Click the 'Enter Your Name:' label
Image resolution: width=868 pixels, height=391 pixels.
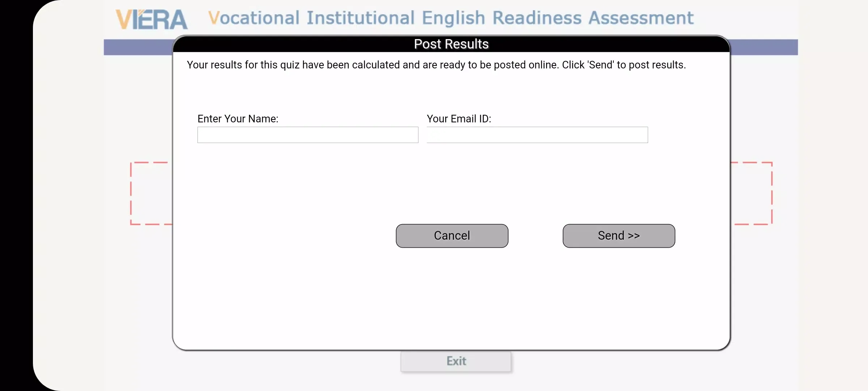click(x=238, y=119)
